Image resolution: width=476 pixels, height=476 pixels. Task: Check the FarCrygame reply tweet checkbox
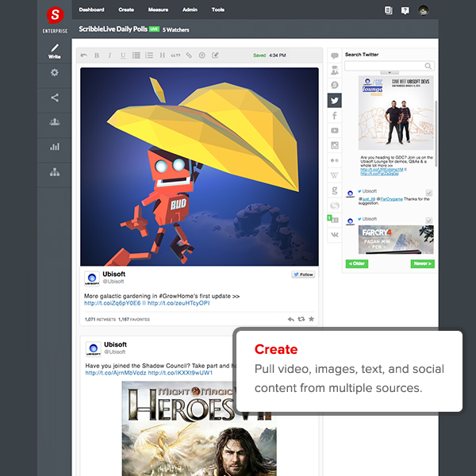pyautogui.click(x=429, y=193)
